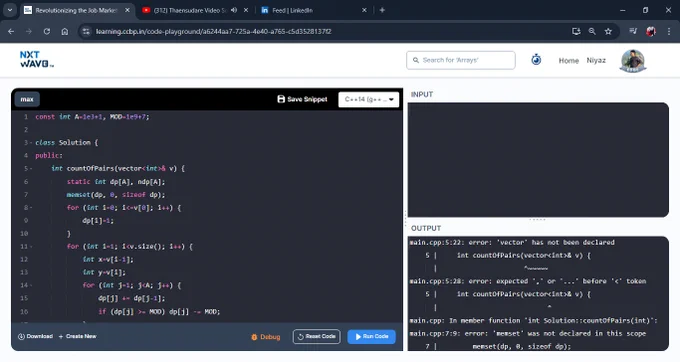The image size is (680, 362).
Task: Collapse the fold at line 5 countOfPairs
Action: pos(31,169)
